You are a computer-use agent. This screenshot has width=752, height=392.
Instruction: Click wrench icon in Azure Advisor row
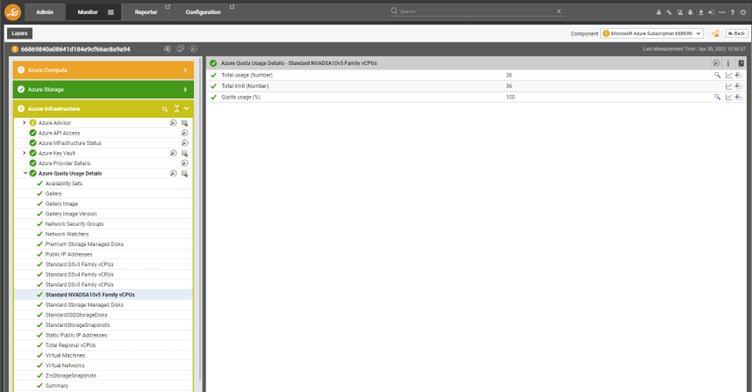[173, 123]
